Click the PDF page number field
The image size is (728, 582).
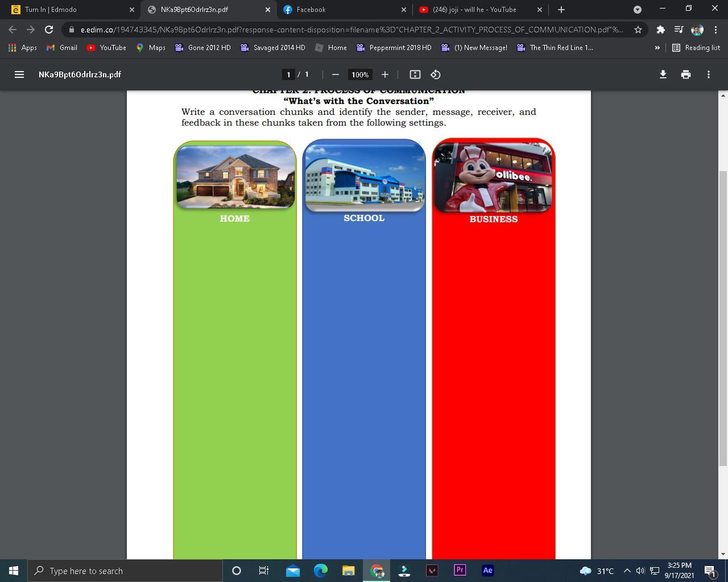point(288,74)
